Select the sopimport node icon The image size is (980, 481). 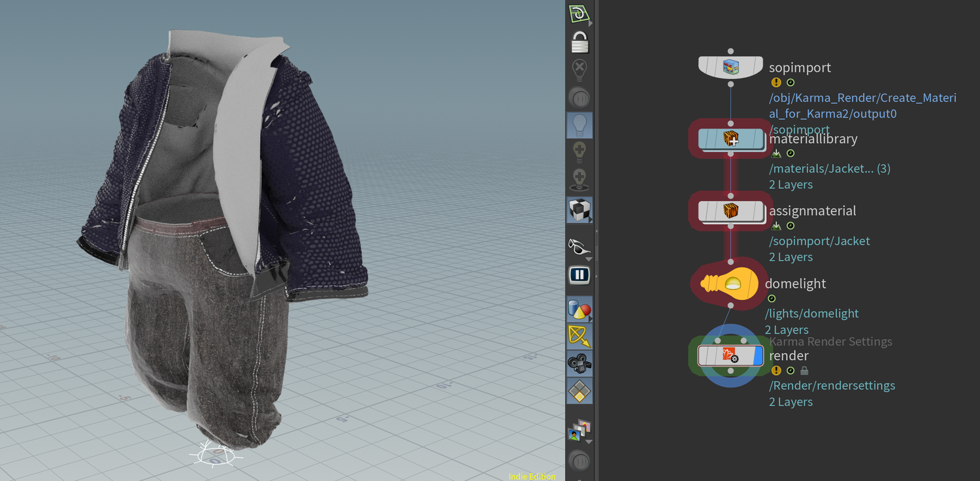[730, 66]
